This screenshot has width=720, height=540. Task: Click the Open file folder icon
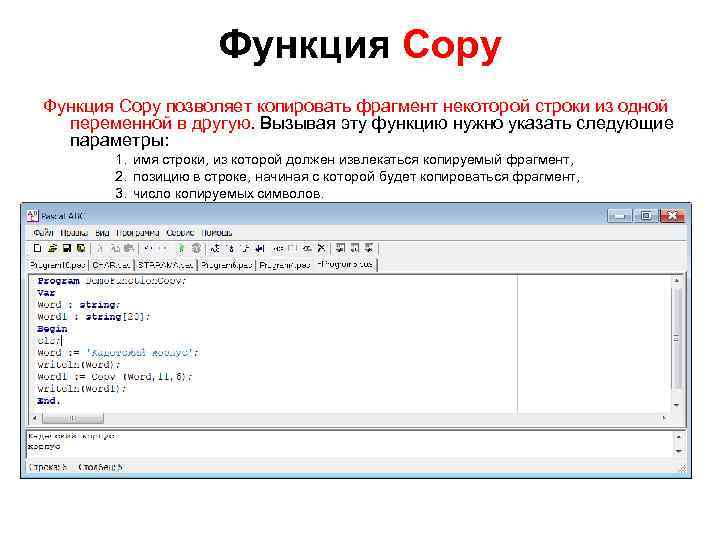(52, 248)
